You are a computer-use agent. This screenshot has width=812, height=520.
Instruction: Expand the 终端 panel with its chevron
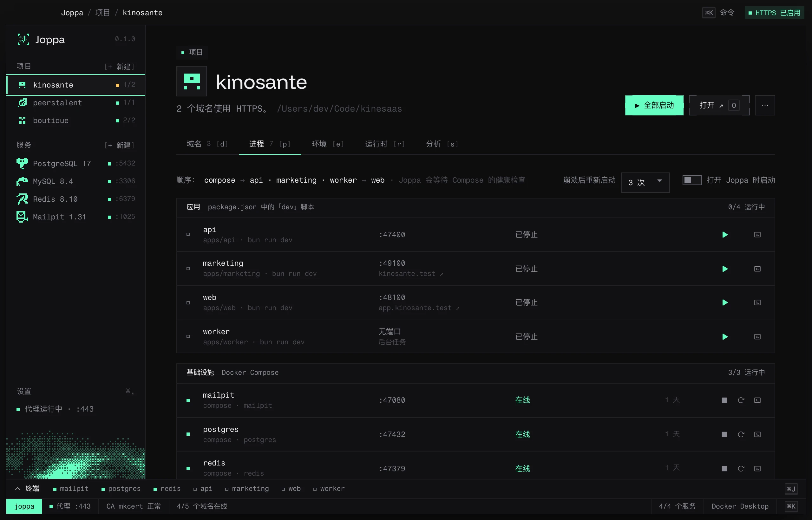(18, 489)
